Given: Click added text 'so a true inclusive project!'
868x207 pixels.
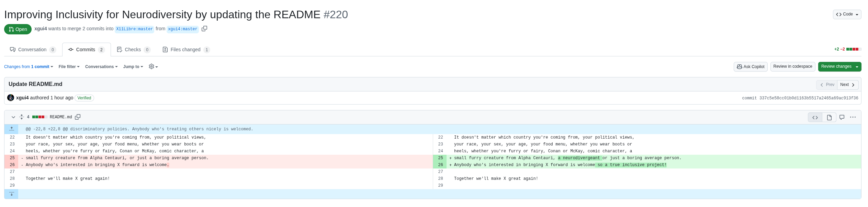Looking at the screenshot, I should pyautogui.click(x=631, y=165).
